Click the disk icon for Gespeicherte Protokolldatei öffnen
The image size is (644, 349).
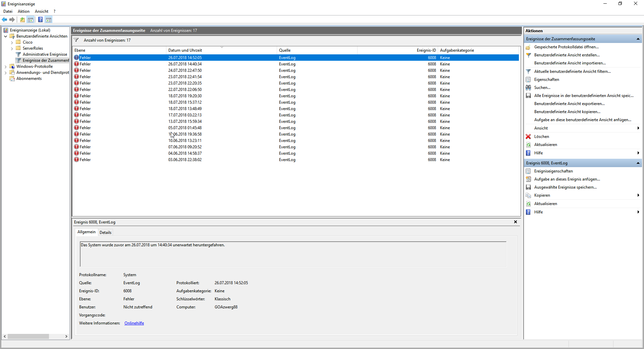[x=528, y=47]
